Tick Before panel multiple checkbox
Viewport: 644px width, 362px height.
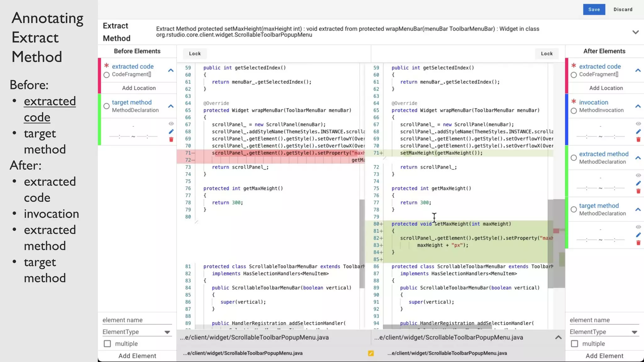click(x=107, y=344)
